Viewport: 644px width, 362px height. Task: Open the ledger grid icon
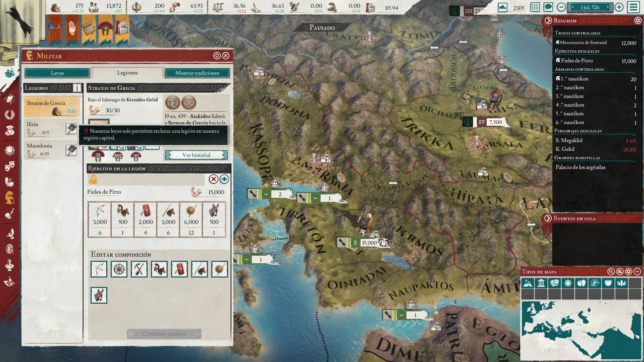tap(535, 7)
